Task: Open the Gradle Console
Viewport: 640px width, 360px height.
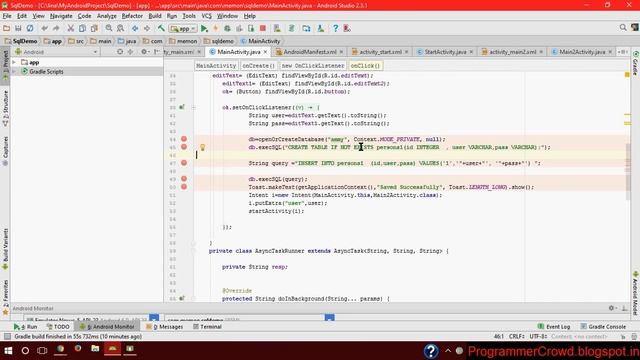Action: 603,327
